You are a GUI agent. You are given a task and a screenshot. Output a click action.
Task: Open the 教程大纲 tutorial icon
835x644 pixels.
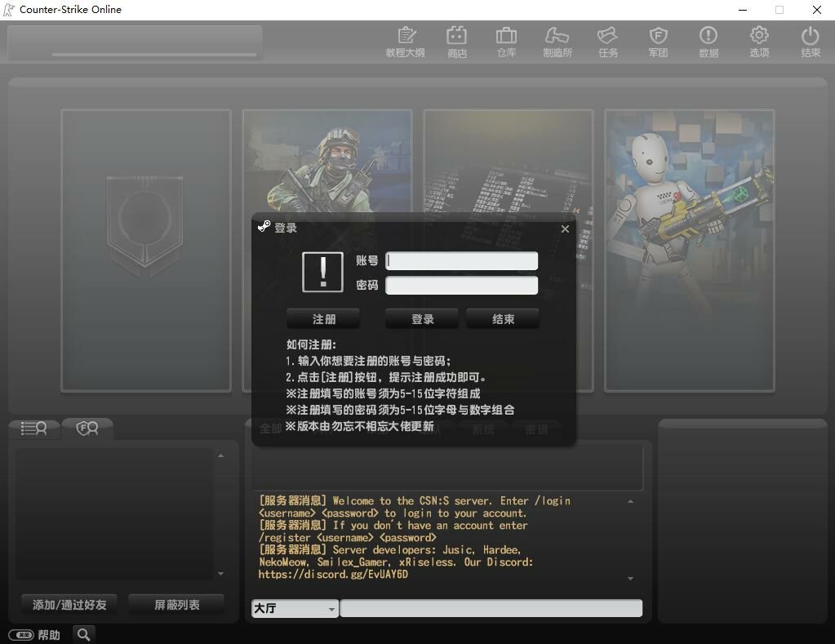(406, 41)
